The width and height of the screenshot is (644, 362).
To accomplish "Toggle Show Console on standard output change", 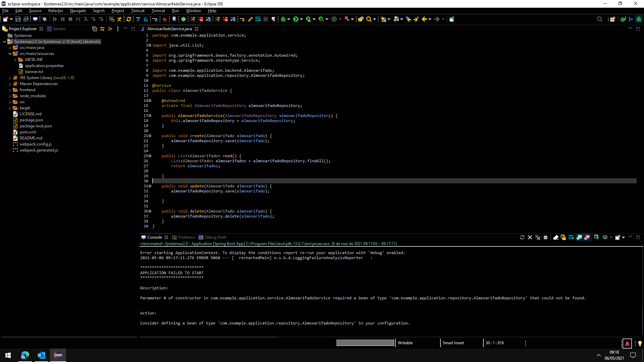I will click(579, 237).
